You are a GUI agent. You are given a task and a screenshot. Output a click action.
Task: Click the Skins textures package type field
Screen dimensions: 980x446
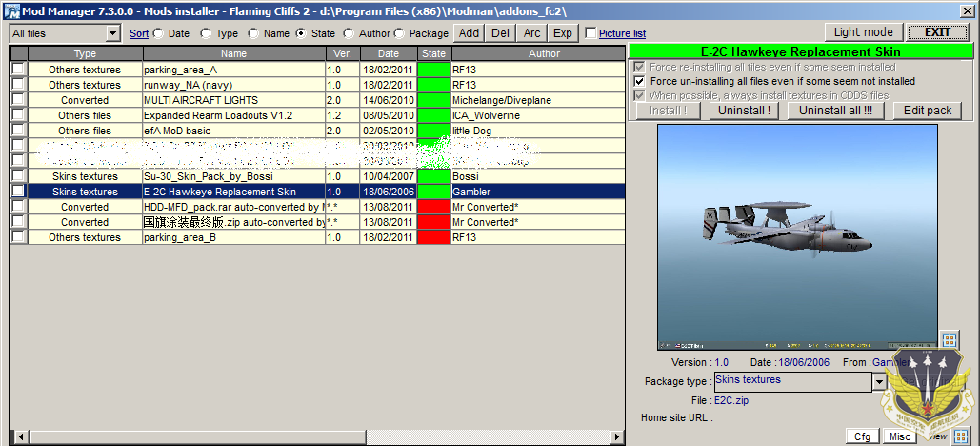coord(792,381)
